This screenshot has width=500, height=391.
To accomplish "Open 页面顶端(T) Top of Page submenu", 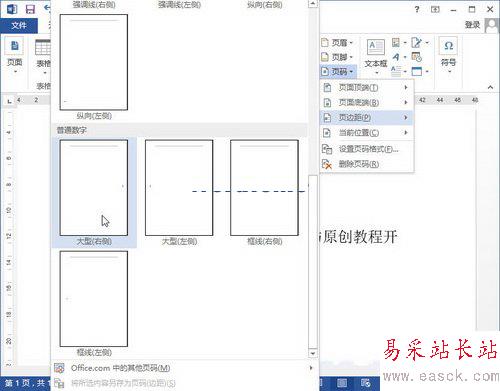I will (x=367, y=87).
